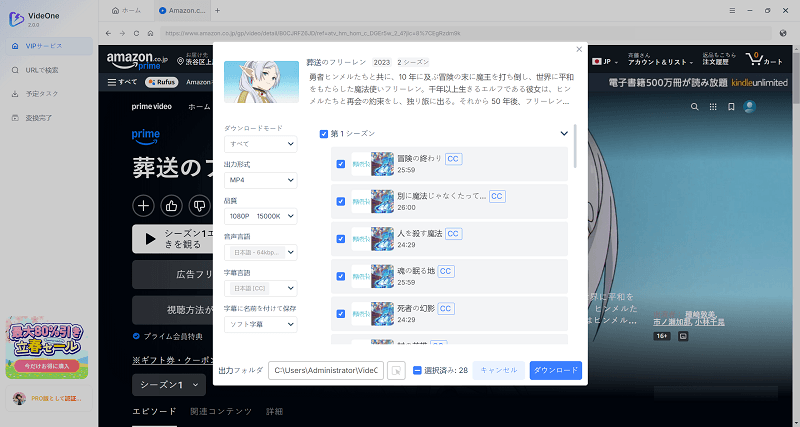This screenshot has width=800, height=427.
Task: Open 変換完了 in the sidebar
Action: point(49,118)
